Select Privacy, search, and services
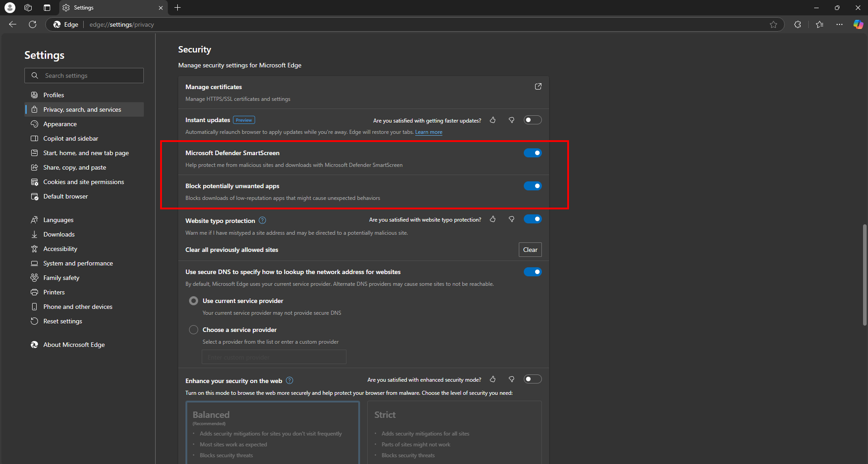 (84, 109)
